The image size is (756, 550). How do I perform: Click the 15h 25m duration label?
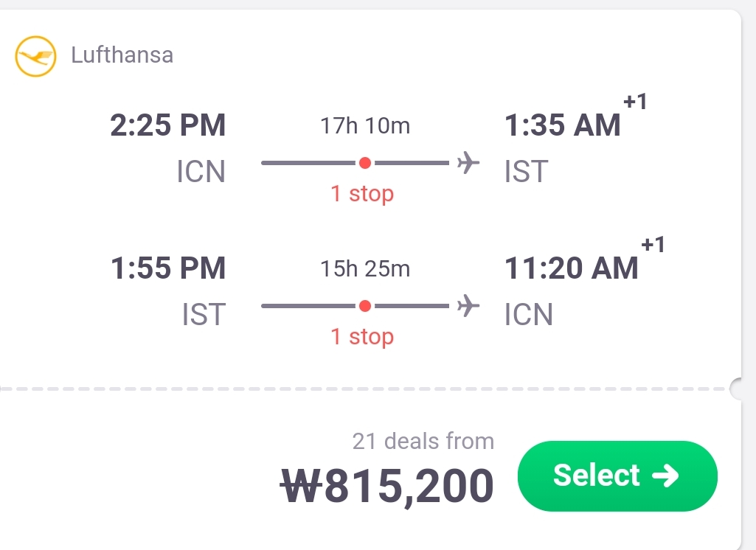click(x=365, y=269)
